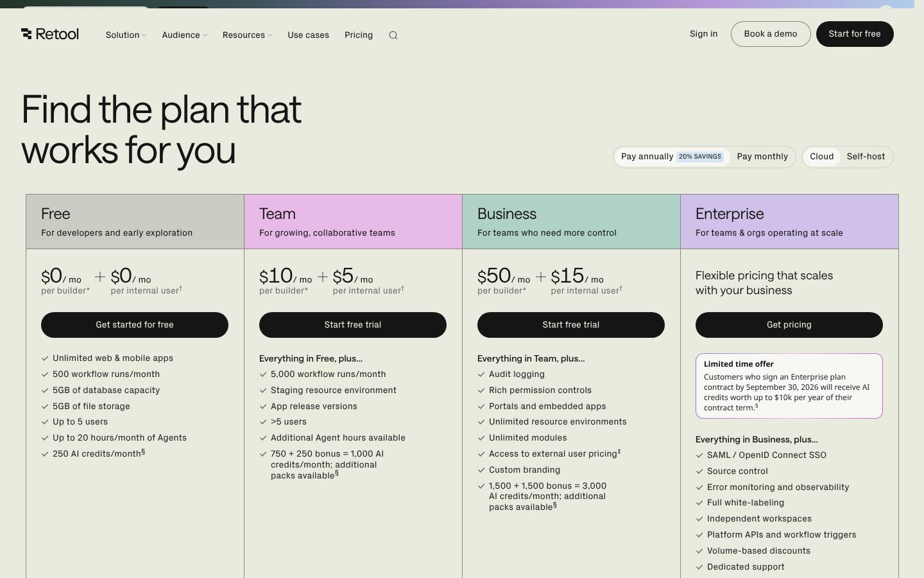Screen dimensions: 924x578
Task: Click 'Unlimited web & mobile apps' feature
Action: [x=113, y=358]
